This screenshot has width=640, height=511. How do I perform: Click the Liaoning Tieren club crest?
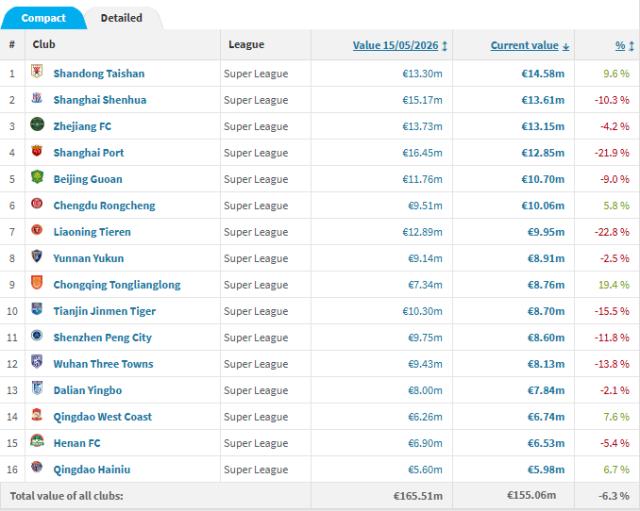pyautogui.click(x=37, y=230)
